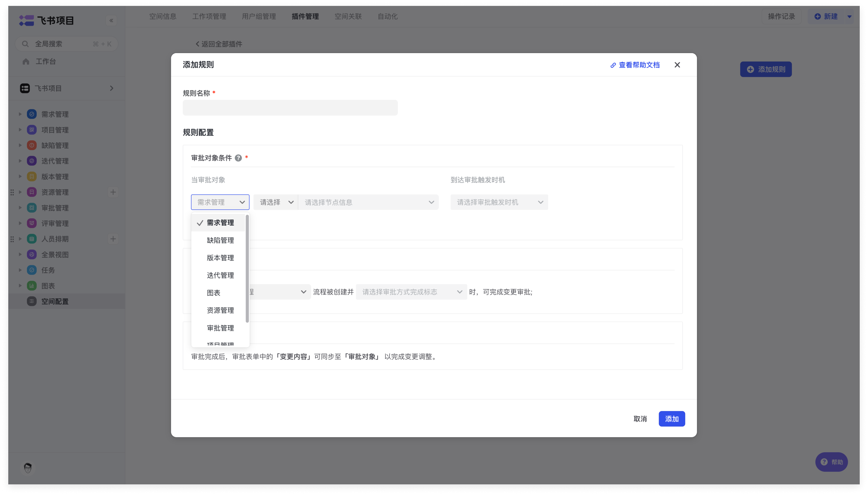Click the 飞书项目 logo icon
The height and width of the screenshot is (495, 868).
(x=26, y=20)
